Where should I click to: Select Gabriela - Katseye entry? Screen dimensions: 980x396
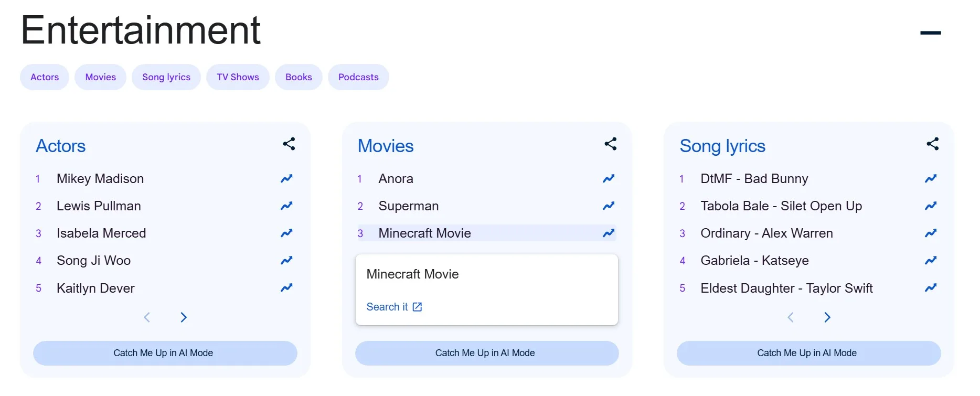(754, 261)
